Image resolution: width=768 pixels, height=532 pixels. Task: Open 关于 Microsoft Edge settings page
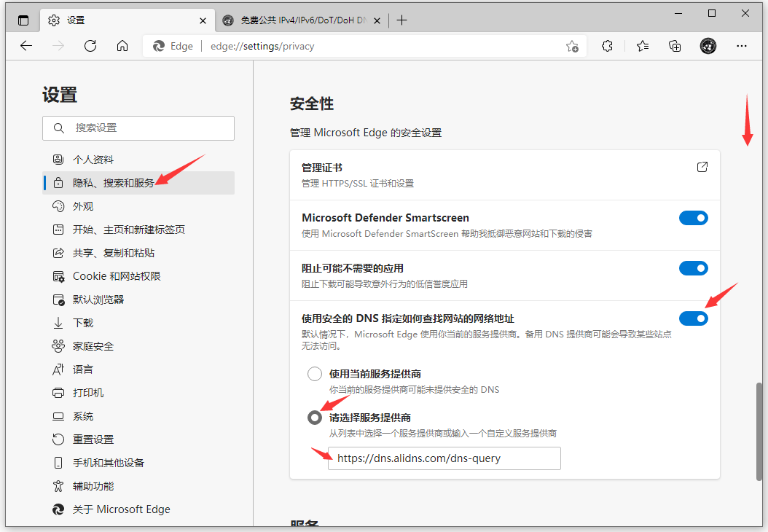pos(121,509)
